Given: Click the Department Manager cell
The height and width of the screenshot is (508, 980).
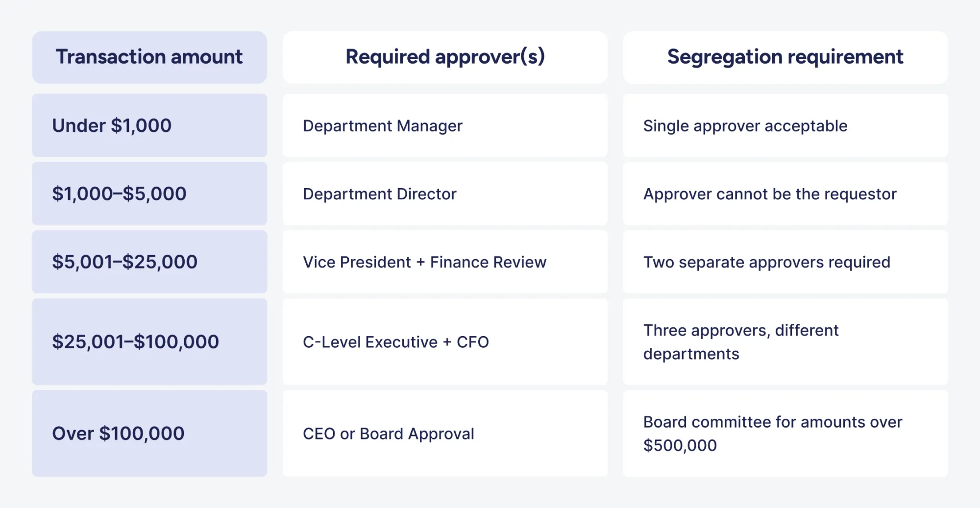Looking at the screenshot, I should [x=382, y=126].
